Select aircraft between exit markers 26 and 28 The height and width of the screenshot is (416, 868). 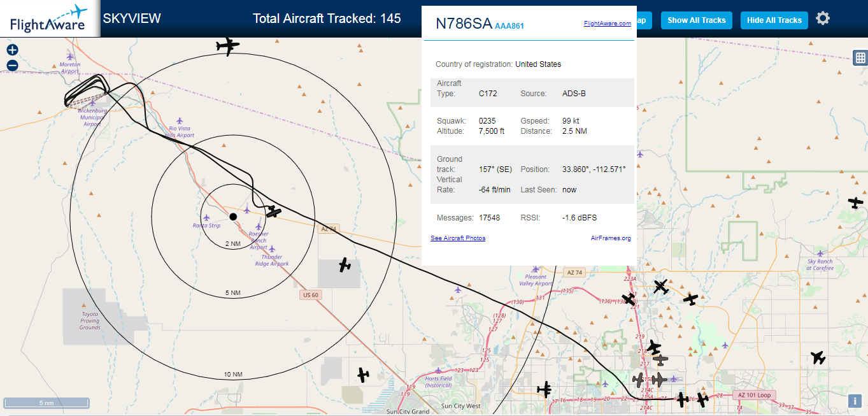click(x=702, y=400)
